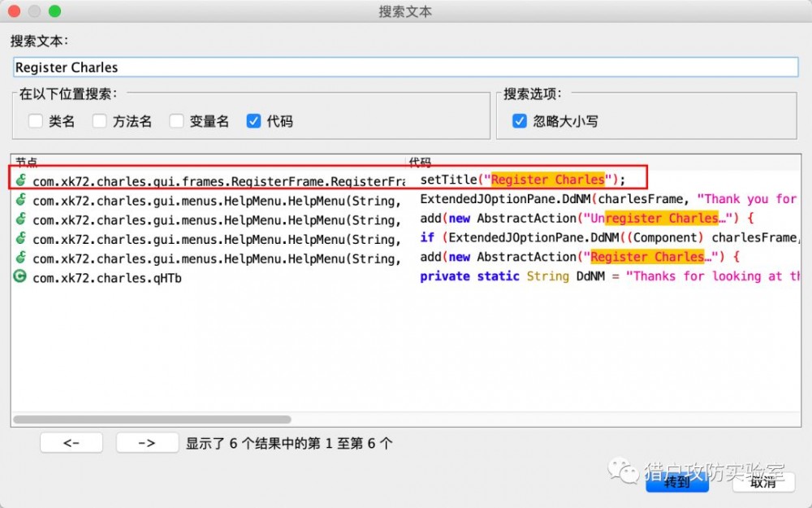Uncheck the 代码 checkbox
Screen dimensions: 812x508
tap(253, 121)
